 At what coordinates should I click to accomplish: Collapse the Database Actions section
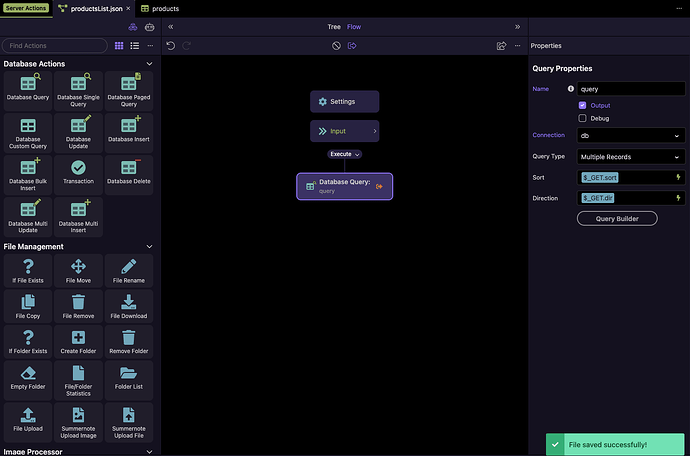[x=149, y=64]
